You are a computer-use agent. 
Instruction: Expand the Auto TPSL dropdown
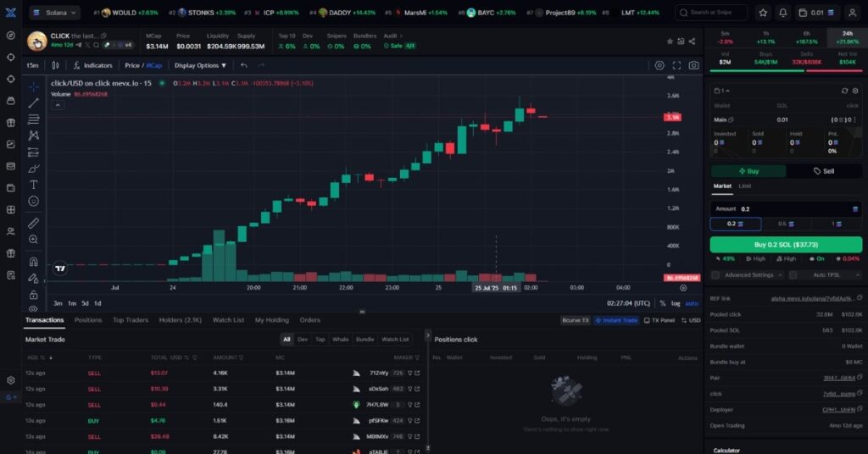[858, 274]
